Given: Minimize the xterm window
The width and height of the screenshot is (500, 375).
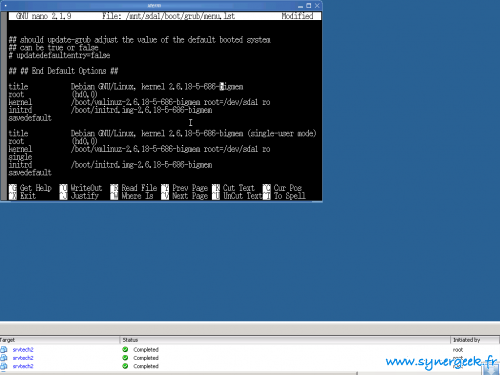Looking at the screenshot, I should 300,6.
